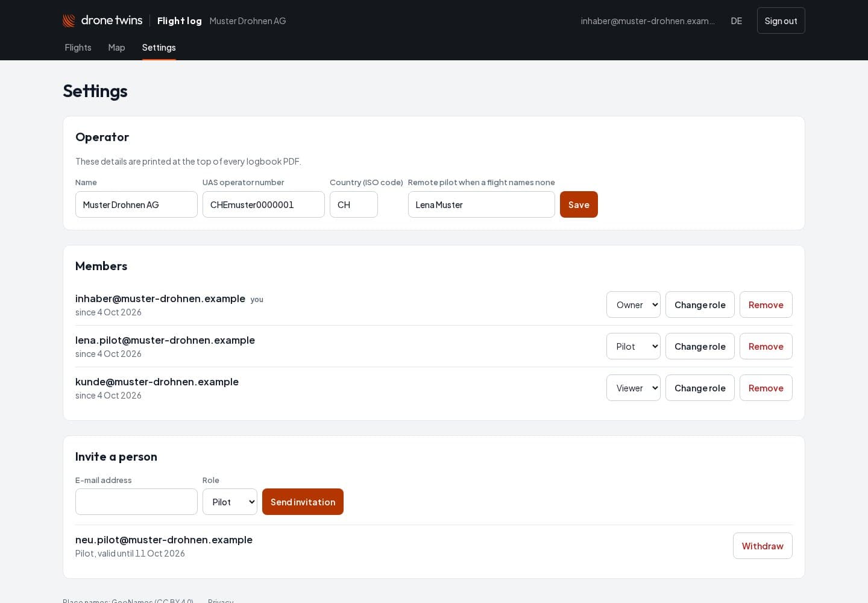Open role dropdown for kunde@muster-drohnen.example
Image resolution: width=868 pixels, height=603 pixels.
[x=634, y=388]
